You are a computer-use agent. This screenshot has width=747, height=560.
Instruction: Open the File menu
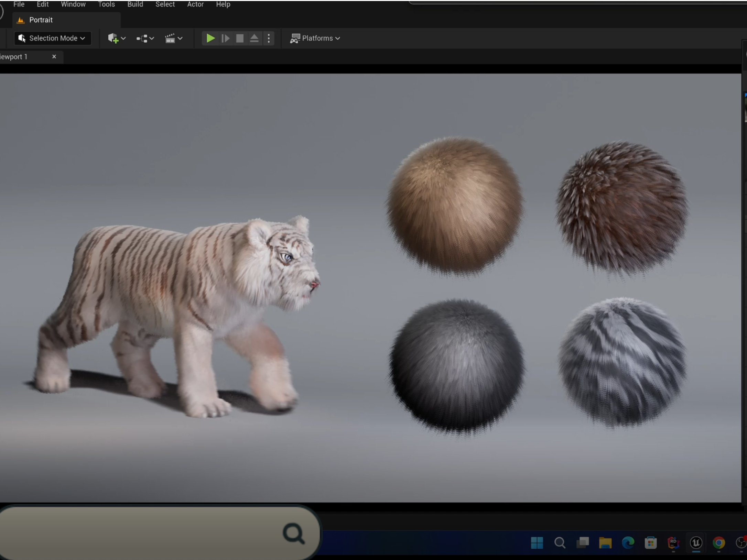click(19, 4)
